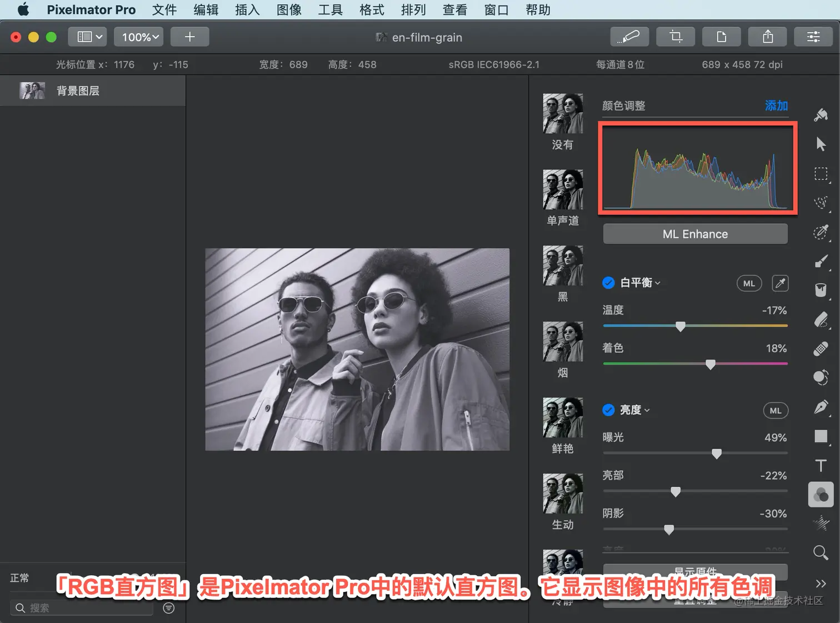Select the Erase tool
840x623 pixels.
[821, 320]
